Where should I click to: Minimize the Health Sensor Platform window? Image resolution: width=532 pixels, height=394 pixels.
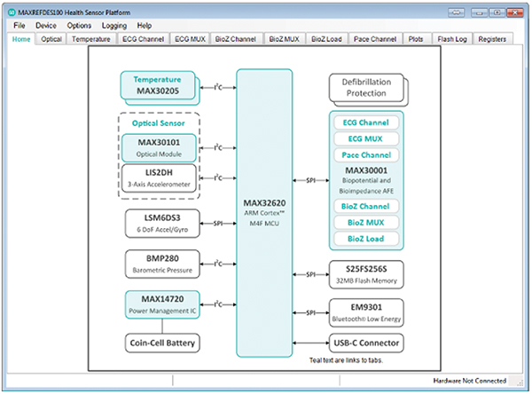coord(480,12)
